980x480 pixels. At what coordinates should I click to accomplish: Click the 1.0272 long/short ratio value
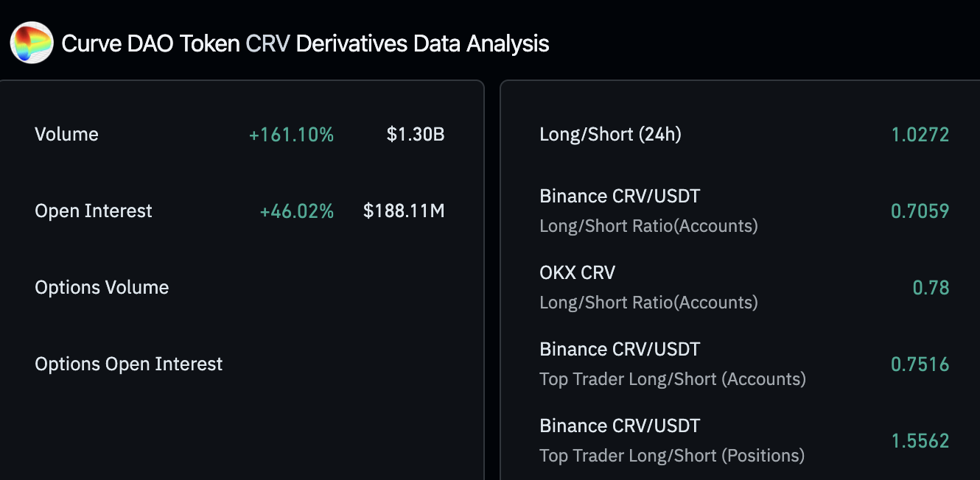pos(920,135)
